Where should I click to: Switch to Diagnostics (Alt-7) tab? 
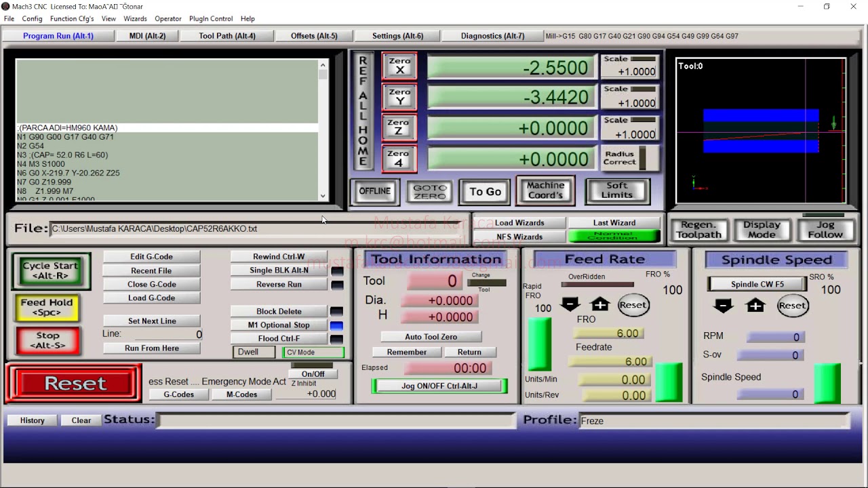(493, 36)
